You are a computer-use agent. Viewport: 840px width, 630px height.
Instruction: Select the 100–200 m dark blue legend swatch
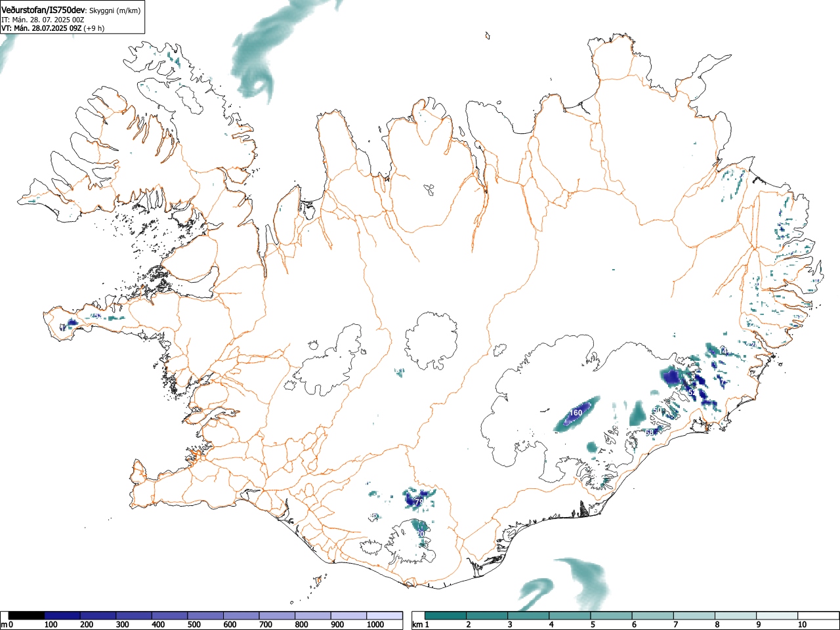tap(62, 616)
